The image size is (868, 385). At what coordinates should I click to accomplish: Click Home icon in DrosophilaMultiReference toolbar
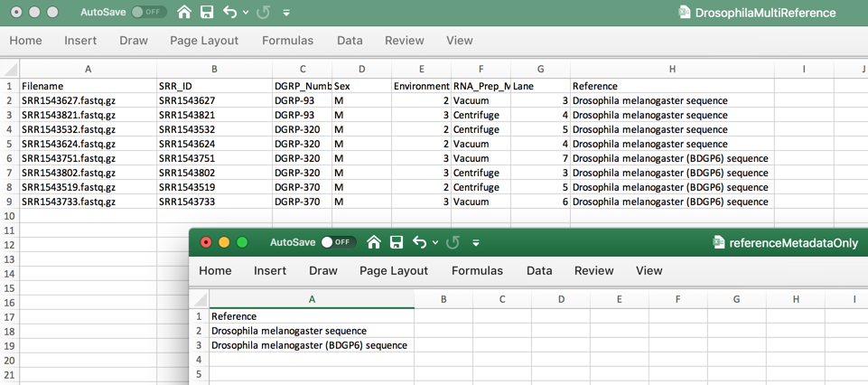(x=184, y=13)
